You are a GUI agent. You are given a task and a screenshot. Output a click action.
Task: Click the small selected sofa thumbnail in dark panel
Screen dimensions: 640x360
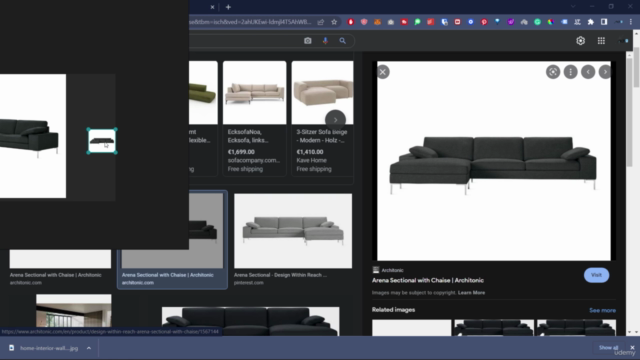pyautogui.click(x=102, y=141)
